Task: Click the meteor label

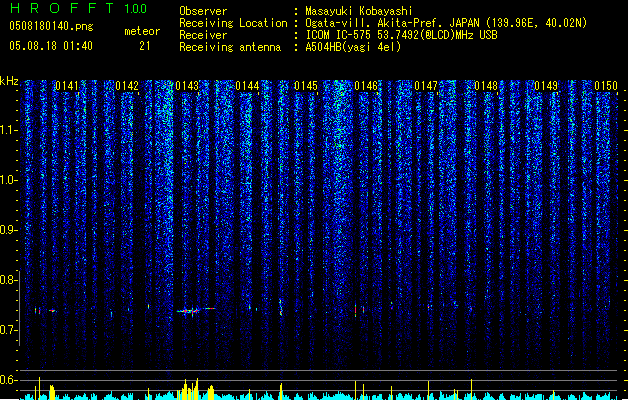Action: click(x=142, y=31)
